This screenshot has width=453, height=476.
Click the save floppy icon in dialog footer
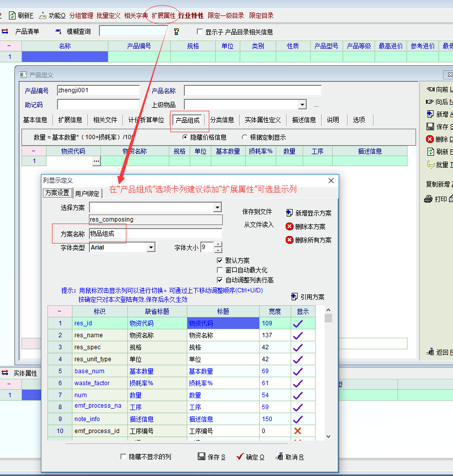pyautogui.click(x=202, y=457)
